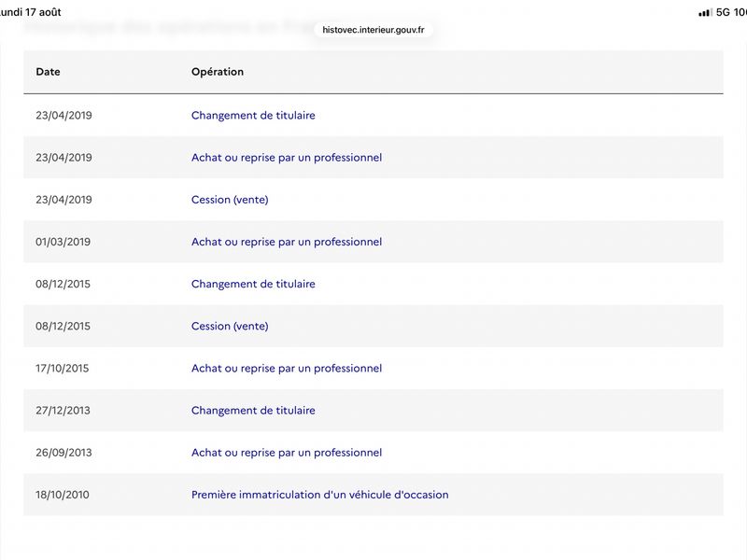747x560 pixels.
Task: Tap the 5G network indicator
Action: (723, 12)
